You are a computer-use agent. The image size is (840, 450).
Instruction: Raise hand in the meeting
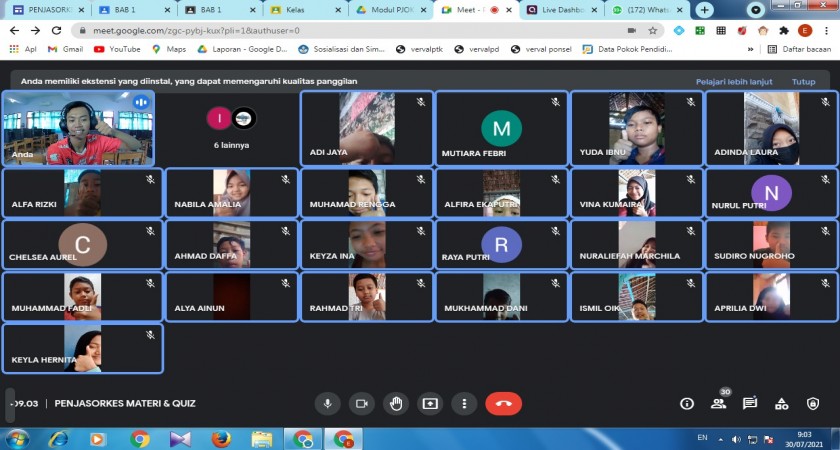point(396,404)
